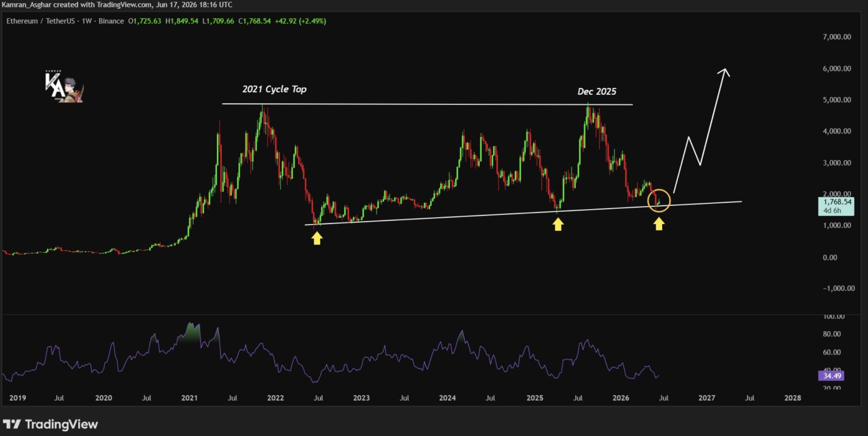Click the white projection arrow head
The height and width of the screenshot is (436, 868).
[724, 73]
